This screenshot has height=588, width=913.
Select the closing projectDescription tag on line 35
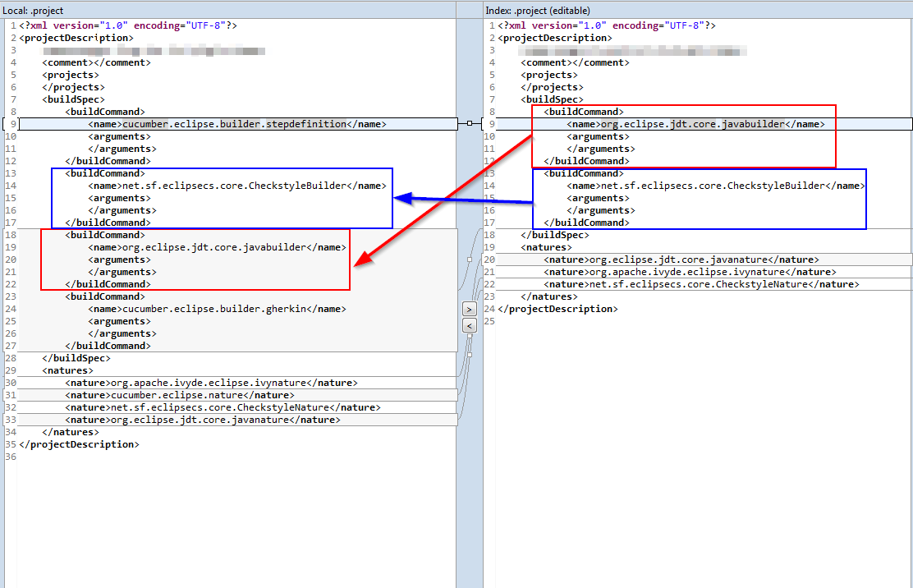point(80,443)
